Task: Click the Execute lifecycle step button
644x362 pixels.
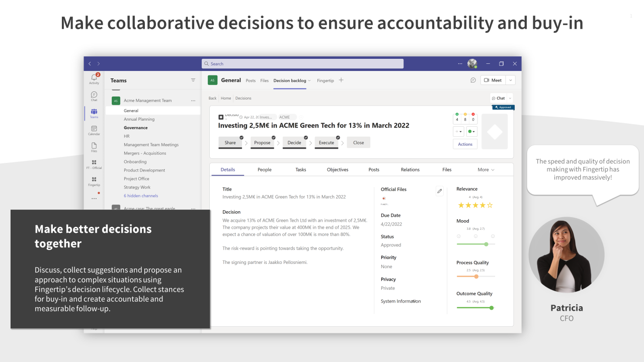Action: click(327, 142)
